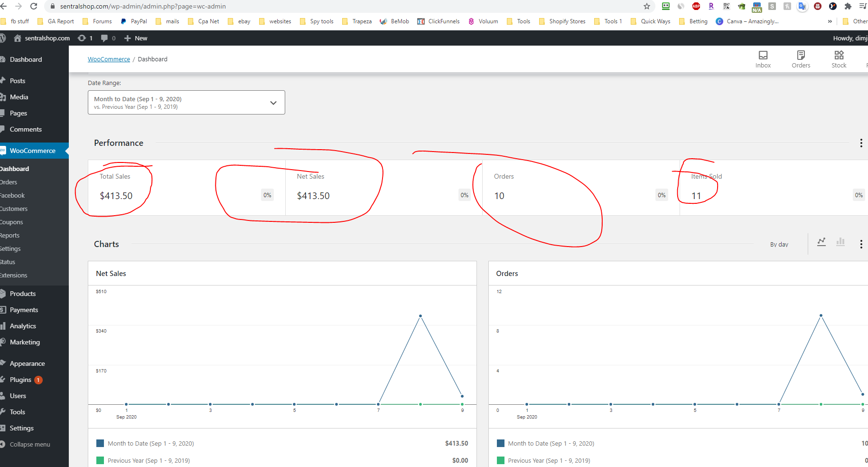Select the Net Sales peak data point
This screenshot has width=868, height=467.
(420, 316)
